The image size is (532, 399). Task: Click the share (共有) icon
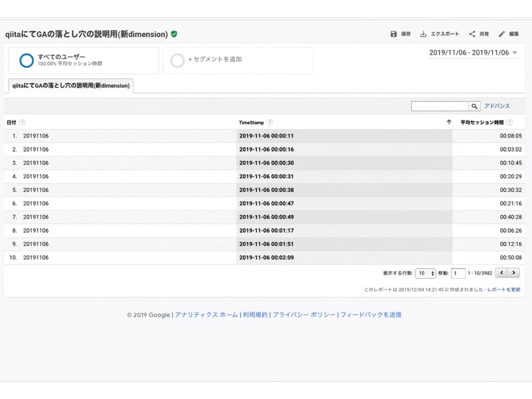[472, 34]
